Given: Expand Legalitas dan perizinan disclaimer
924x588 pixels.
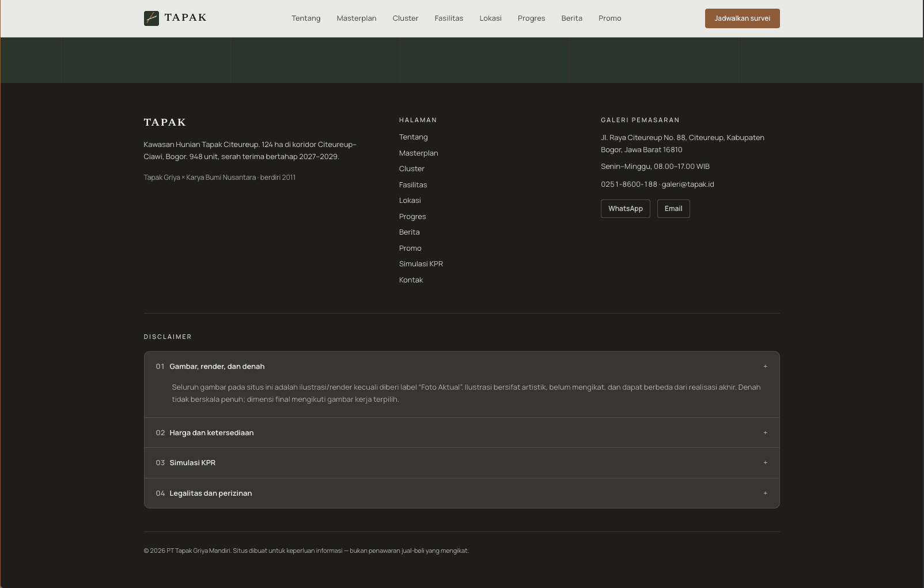Looking at the screenshot, I should (461, 493).
